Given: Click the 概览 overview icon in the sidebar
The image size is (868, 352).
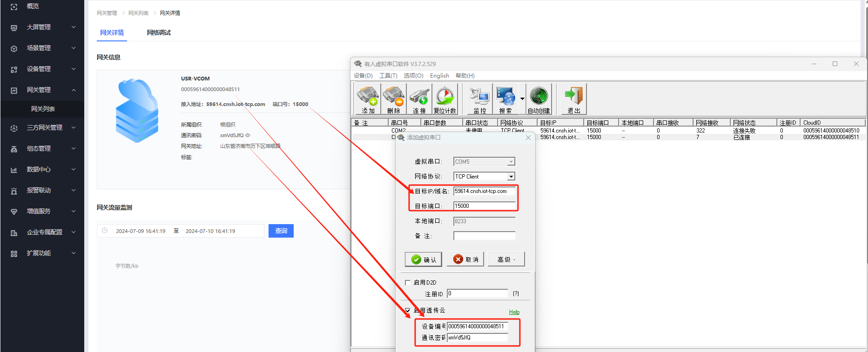Looking at the screenshot, I should [14, 7].
